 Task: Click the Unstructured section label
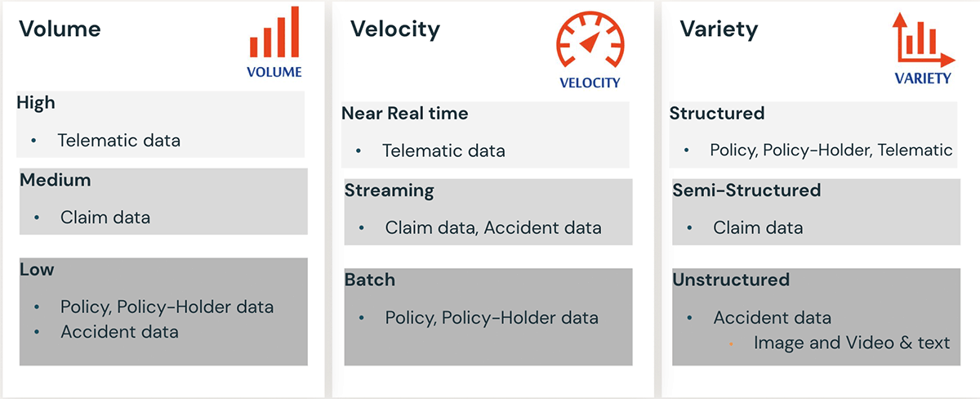click(x=731, y=280)
